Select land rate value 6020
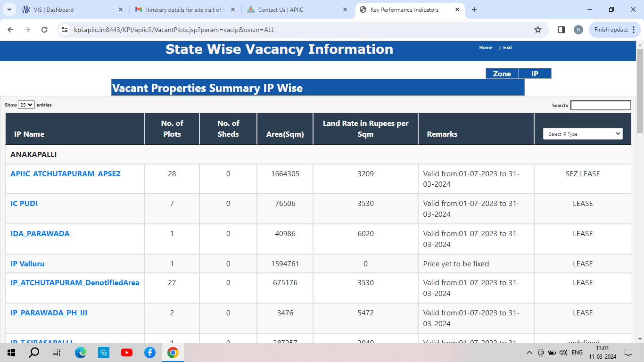The width and height of the screenshot is (644, 362). tap(365, 234)
